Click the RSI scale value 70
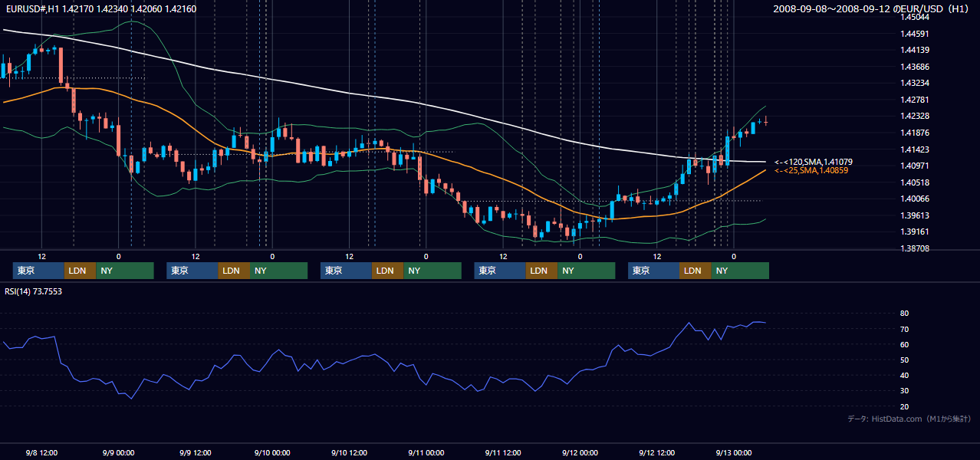This screenshot has width=980, height=460. [x=905, y=329]
